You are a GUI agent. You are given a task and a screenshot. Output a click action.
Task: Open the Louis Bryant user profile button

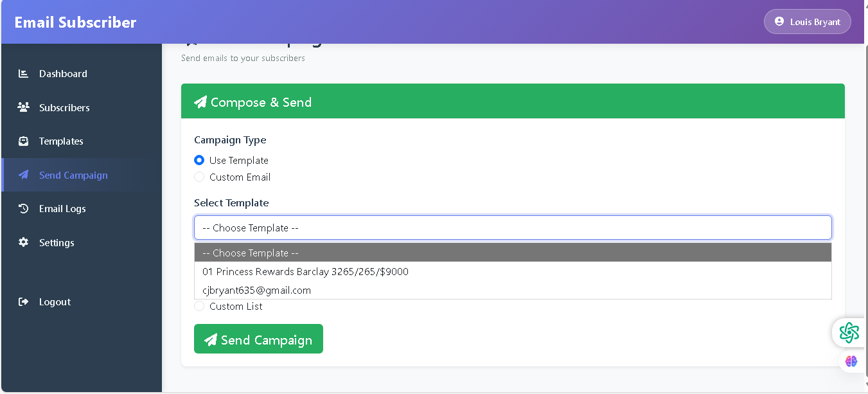click(807, 22)
